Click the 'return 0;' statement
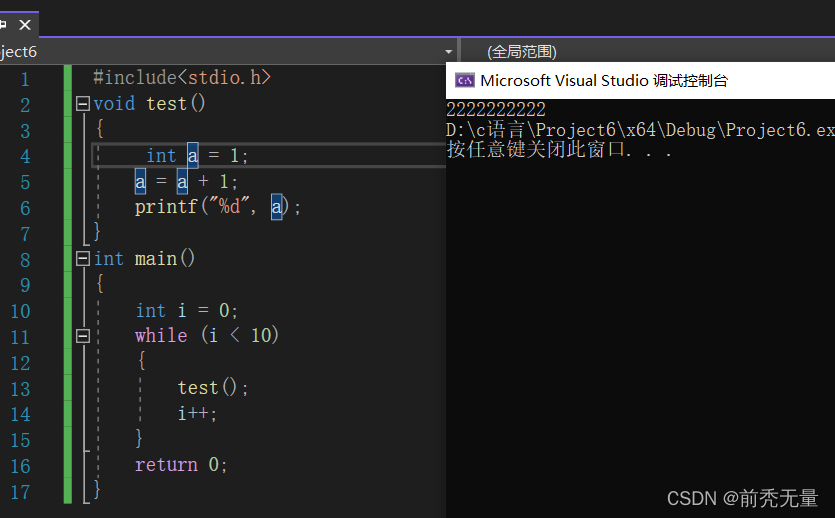Viewport: 835px width, 518px height. (181, 465)
